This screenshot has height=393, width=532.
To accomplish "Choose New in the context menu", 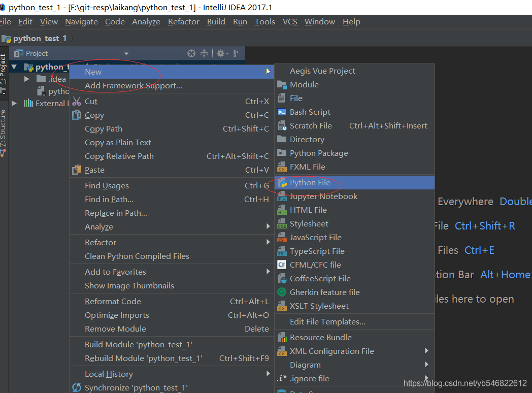I will click(x=172, y=72).
